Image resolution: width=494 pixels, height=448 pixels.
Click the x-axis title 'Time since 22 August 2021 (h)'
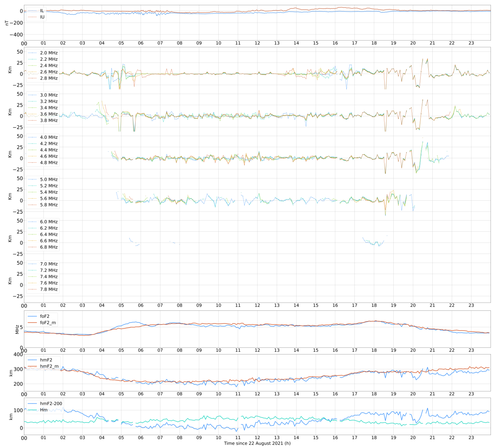(x=257, y=443)
